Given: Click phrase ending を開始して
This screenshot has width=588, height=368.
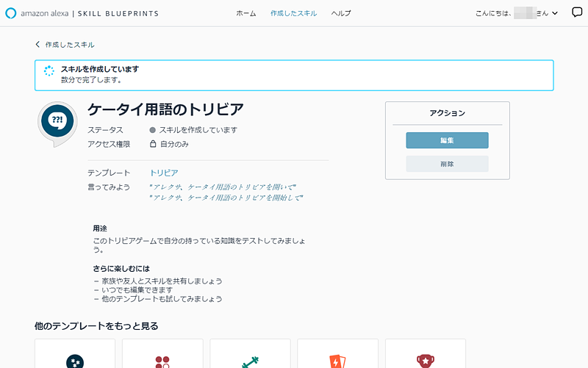Looking at the screenshot, I should (226, 198).
